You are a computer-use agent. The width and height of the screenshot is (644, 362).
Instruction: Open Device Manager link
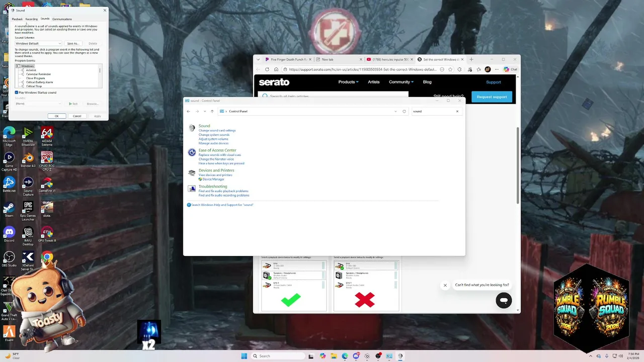point(213,179)
